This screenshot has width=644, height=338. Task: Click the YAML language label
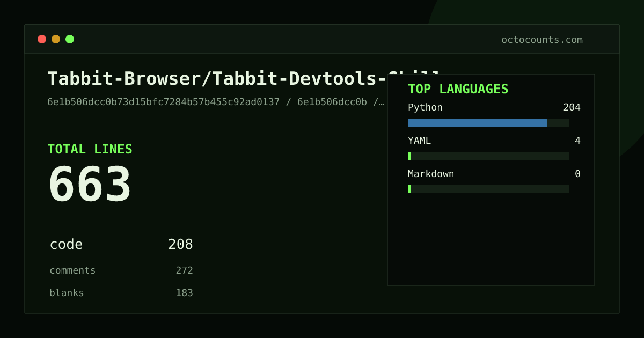[x=419, y=141]
